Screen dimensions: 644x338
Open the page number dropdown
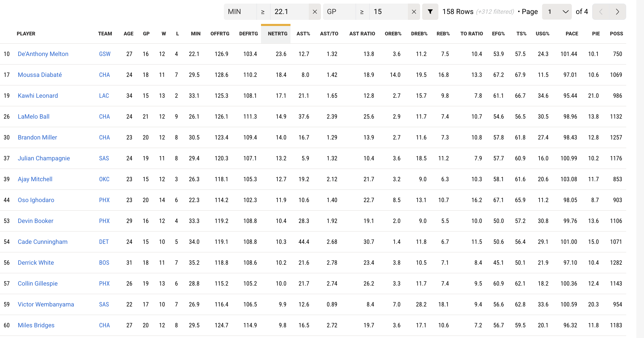(557, 12)
